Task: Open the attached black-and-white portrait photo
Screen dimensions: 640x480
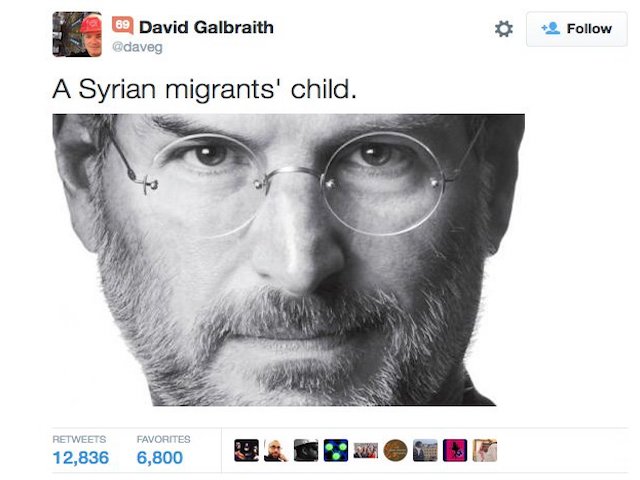Action: pos(288,260)
